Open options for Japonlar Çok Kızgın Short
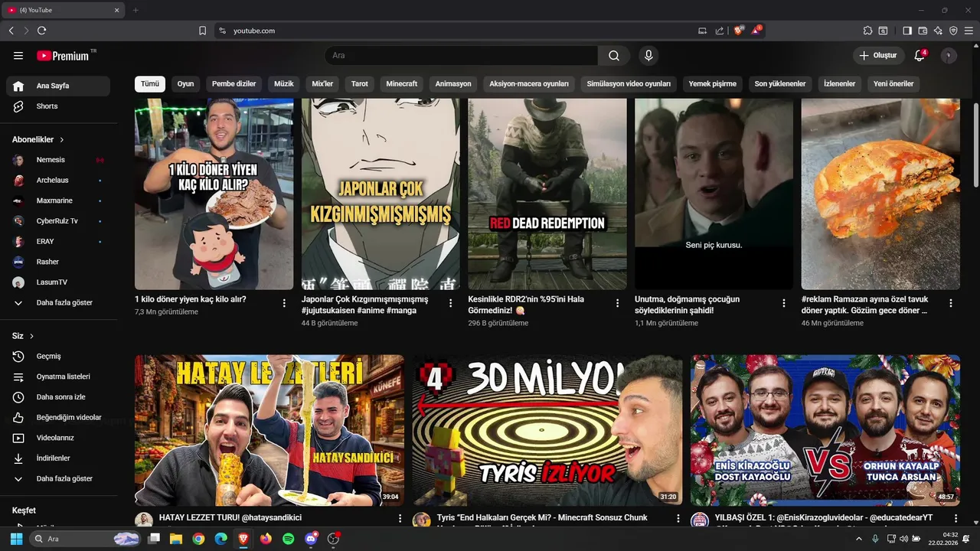Screen dimensions: 980x551 (451, 303)
